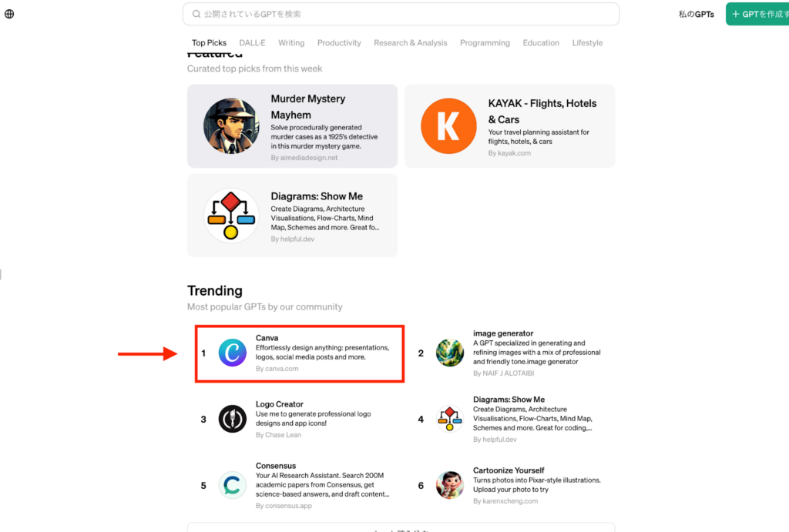Click the green GPT create button
The height and width of the screenshot is (532, 789).
[759, 14]
